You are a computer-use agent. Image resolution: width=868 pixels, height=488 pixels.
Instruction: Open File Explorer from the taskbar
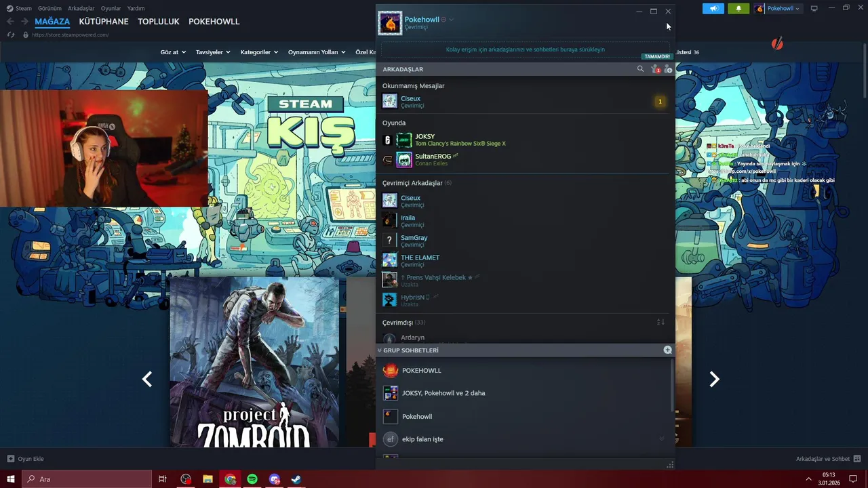pos(208,479)
